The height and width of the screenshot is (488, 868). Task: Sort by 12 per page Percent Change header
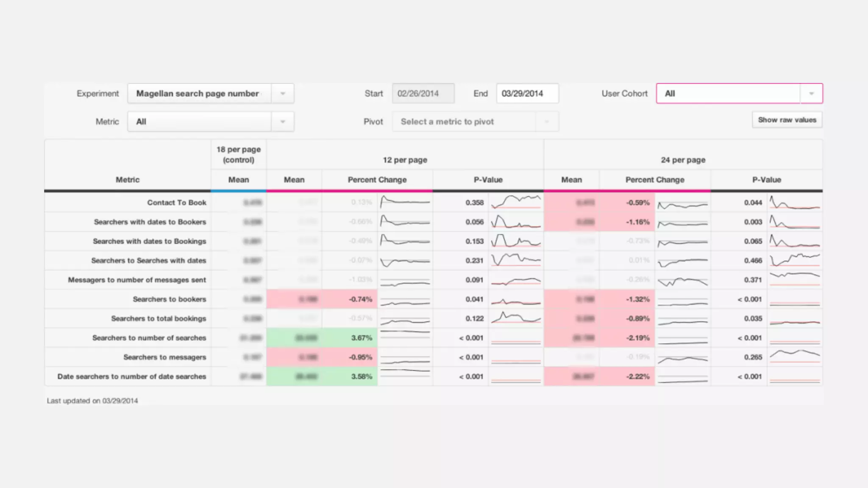[377, 180]
